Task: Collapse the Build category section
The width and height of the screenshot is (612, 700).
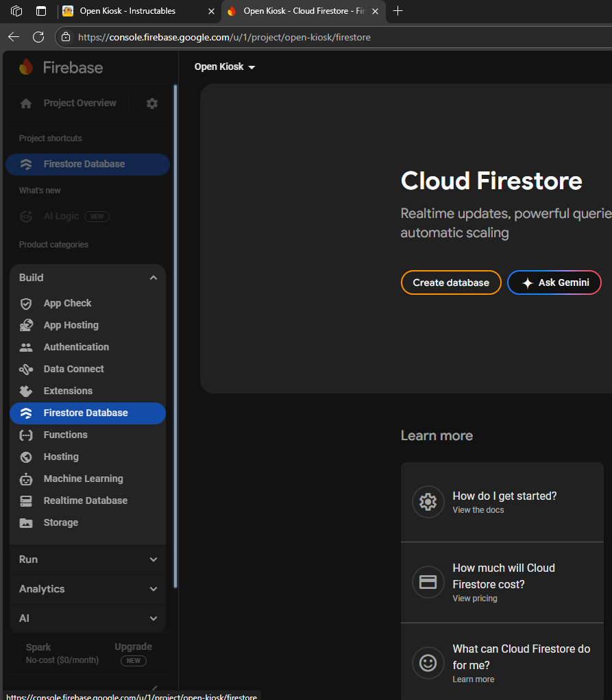Action: (x=154, y=278)
